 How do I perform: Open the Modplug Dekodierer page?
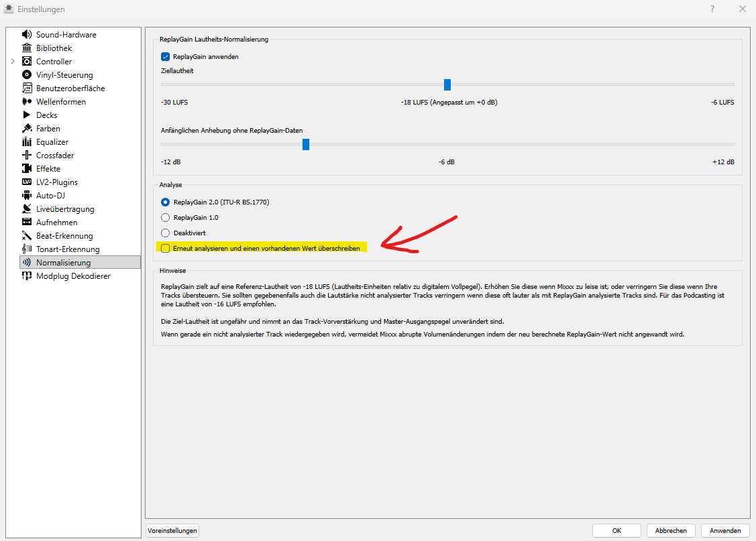73,276
